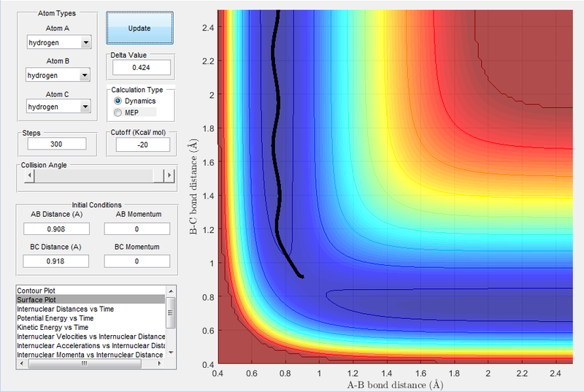
Task: Click the AB Distance input field
Action: point(56,229)
